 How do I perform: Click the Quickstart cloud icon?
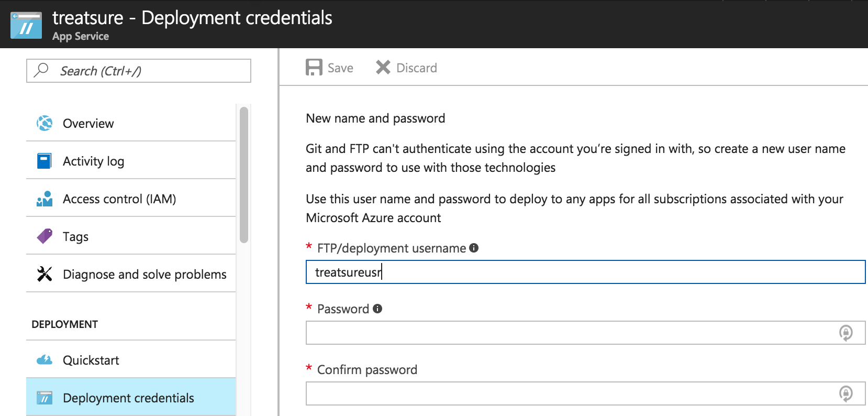point(44,360)
